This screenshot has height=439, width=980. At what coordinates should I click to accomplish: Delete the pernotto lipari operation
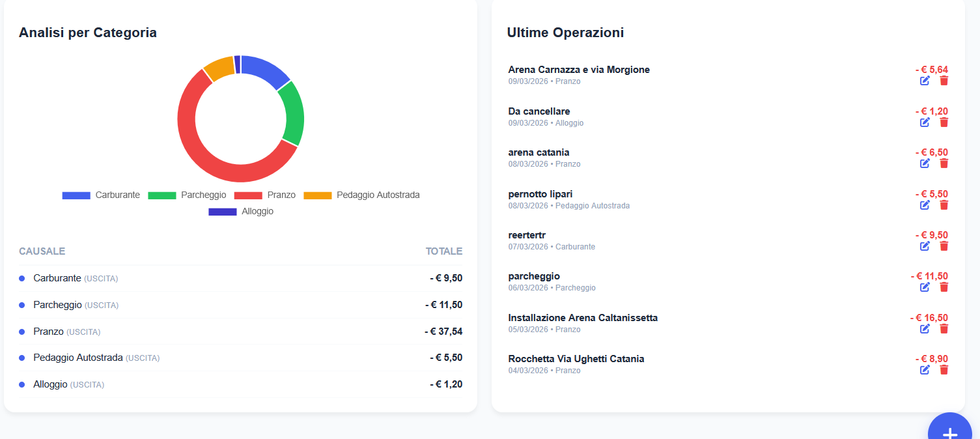click(944, 205)
